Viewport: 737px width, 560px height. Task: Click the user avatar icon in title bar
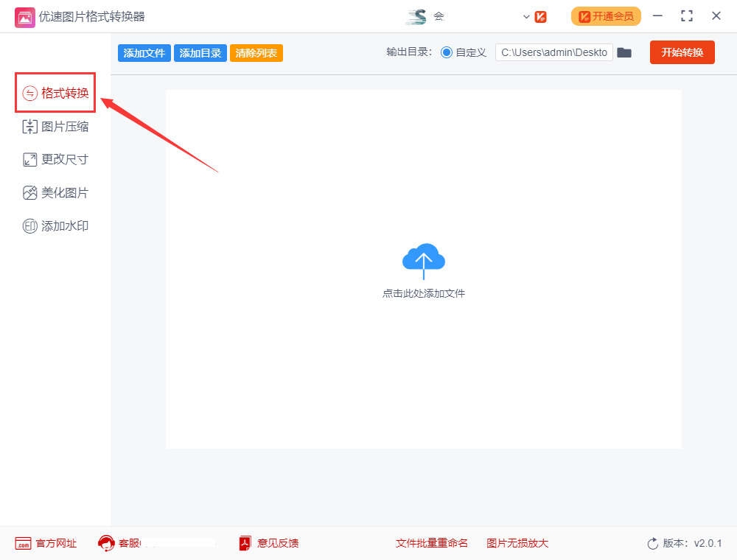click(x=416, y=17)
